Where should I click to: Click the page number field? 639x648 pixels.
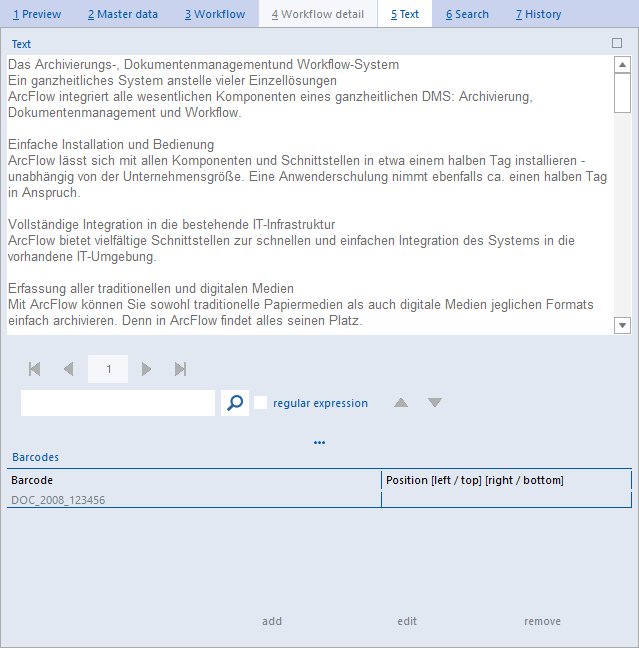108,369
